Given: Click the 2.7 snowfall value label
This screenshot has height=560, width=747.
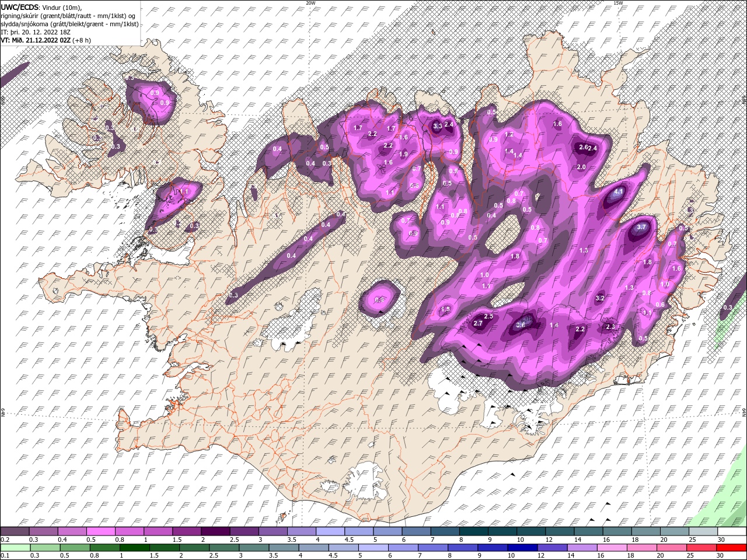Looking at the screenshot, I should pyautogui.click(x=477, y=323).
